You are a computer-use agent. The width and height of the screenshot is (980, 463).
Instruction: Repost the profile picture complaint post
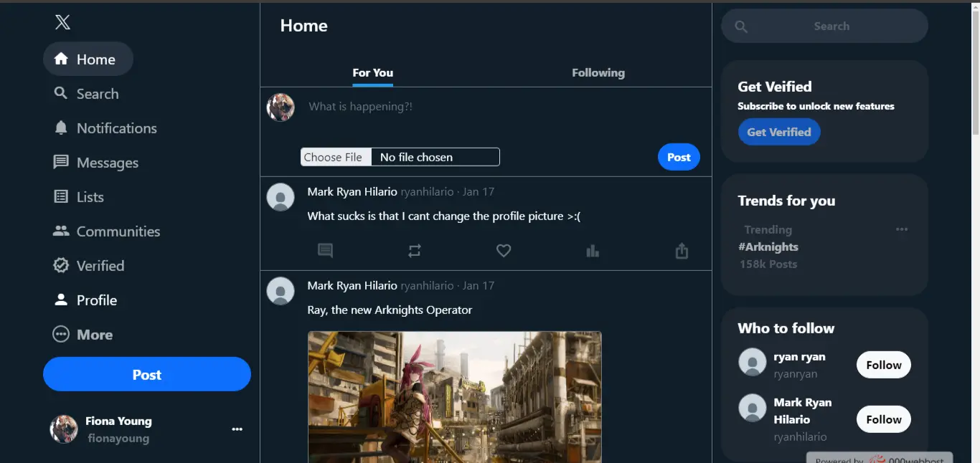tap(415, 251)
